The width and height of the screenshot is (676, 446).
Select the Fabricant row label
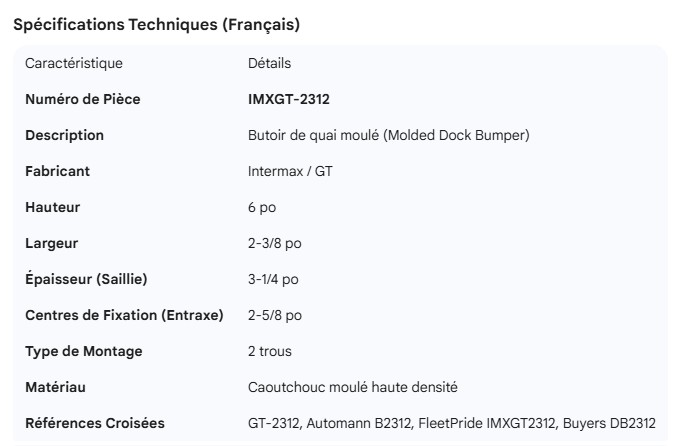(57, 172)
